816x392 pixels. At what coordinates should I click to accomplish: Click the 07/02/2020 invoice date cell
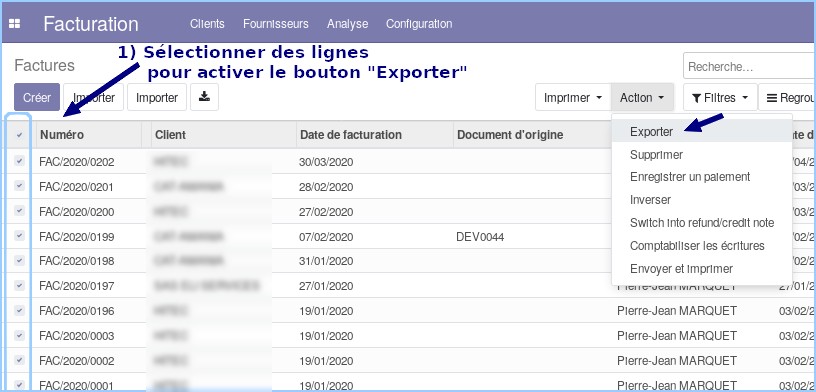[x=326, y=237]
